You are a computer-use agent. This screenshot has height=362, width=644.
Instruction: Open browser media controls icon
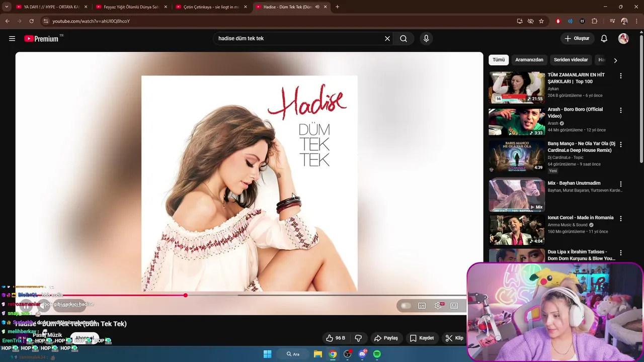click(612, 21)
